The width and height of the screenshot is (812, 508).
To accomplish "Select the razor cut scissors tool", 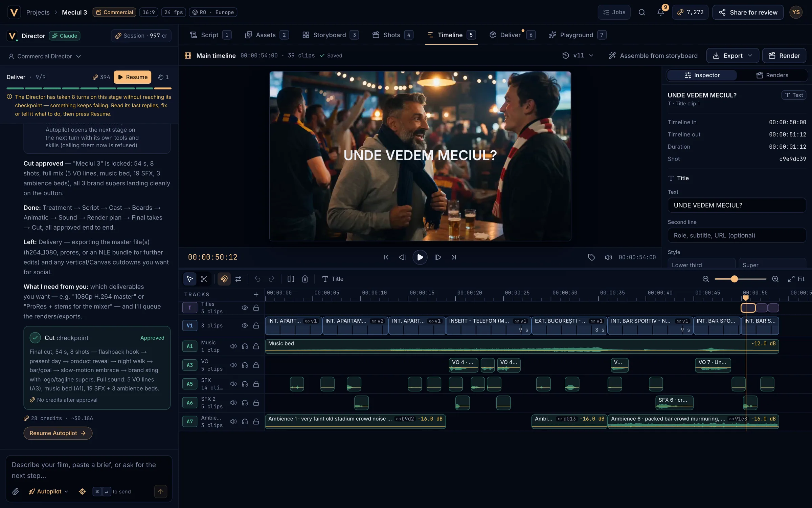I will [204, 279].
